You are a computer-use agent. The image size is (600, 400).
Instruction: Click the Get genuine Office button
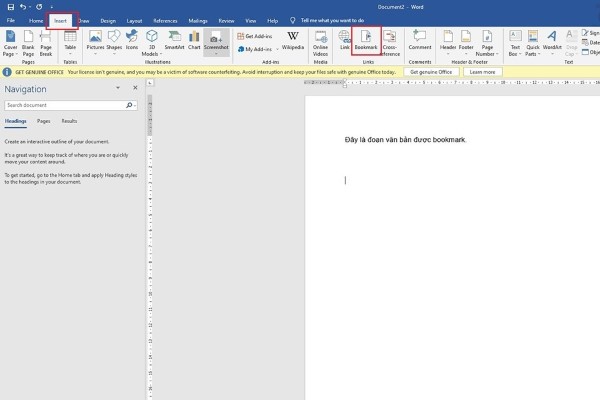tap(432, 72)
